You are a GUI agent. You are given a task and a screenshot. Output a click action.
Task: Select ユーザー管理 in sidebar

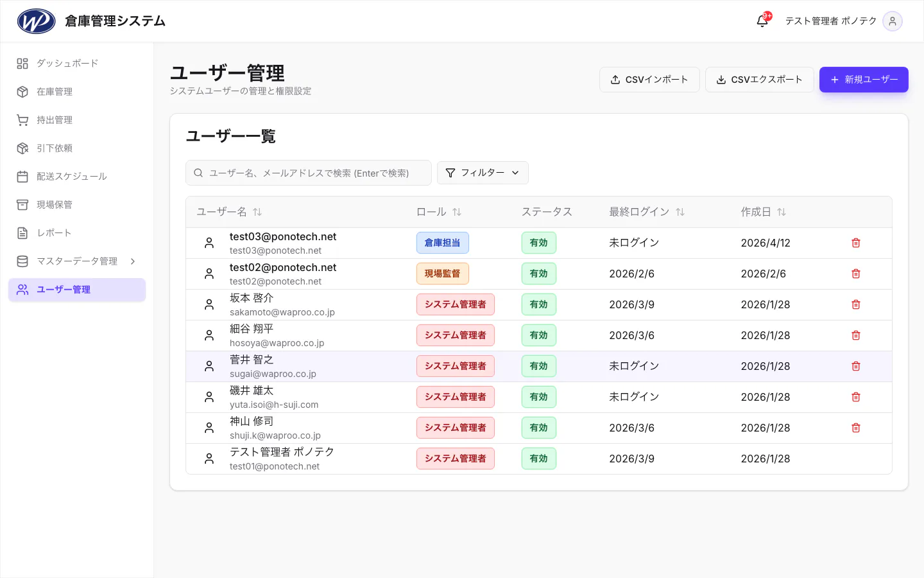click(77, 290)
